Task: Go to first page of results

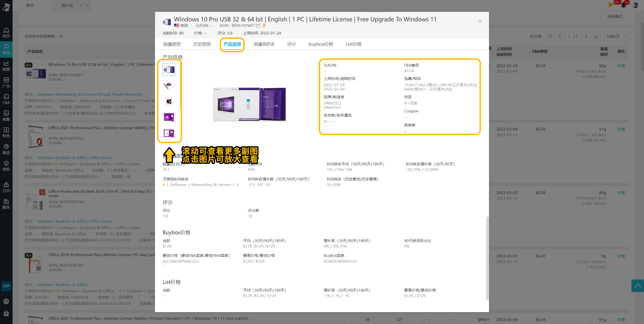Action: pyautogui.click(x=550, y=36)
